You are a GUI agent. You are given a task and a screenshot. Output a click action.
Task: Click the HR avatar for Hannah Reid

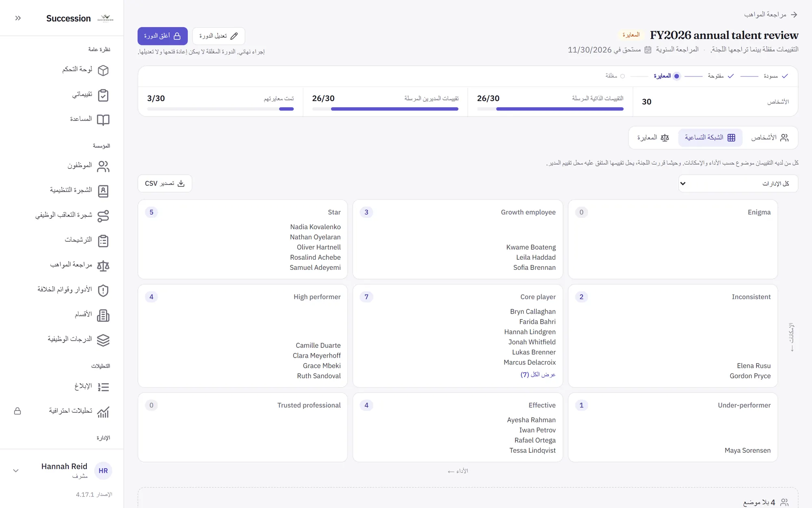pyautogui.click(x=103, y=471)
